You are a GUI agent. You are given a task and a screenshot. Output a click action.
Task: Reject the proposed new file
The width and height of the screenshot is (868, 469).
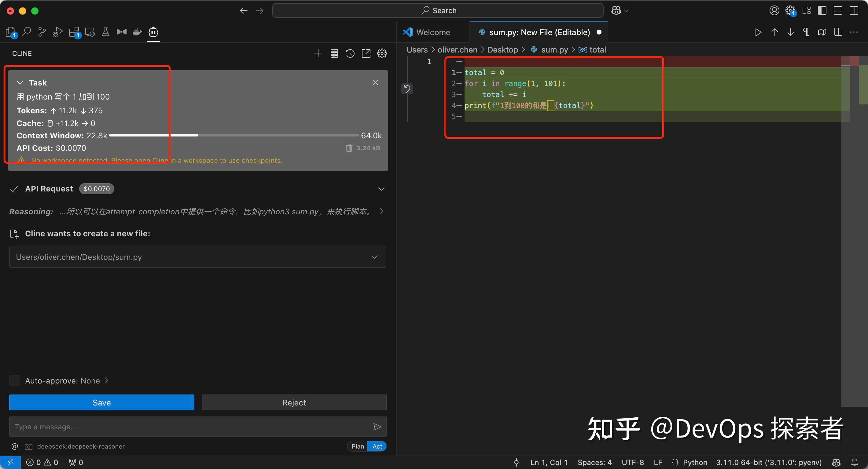pyautogui.click(x=294, y=402)
